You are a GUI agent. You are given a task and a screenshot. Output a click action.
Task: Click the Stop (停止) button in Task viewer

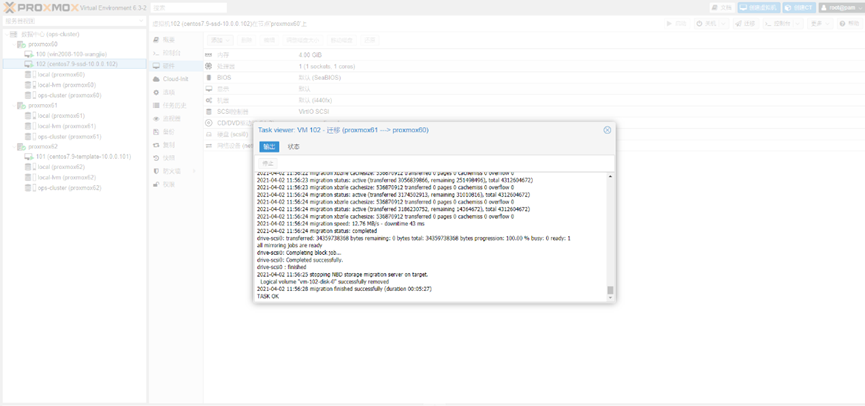pyautogui.click(x=268, y=164)
